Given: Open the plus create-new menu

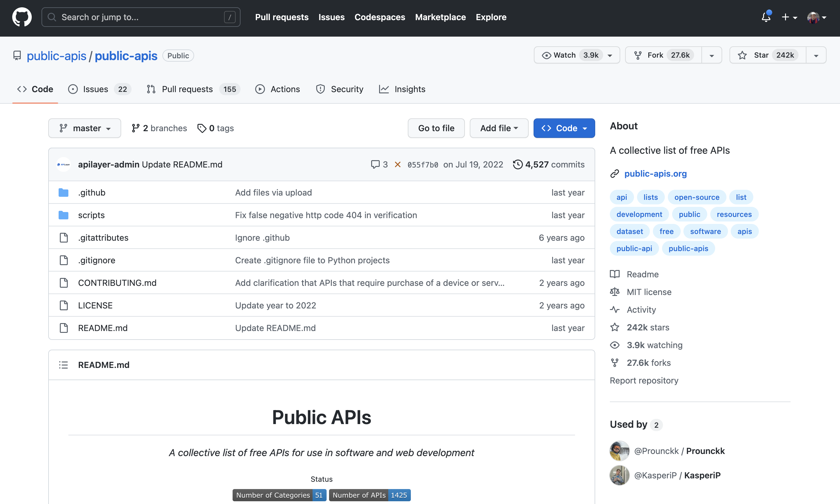Looking at the screenshot, I should pyautogui.click(x=789, y=17).
